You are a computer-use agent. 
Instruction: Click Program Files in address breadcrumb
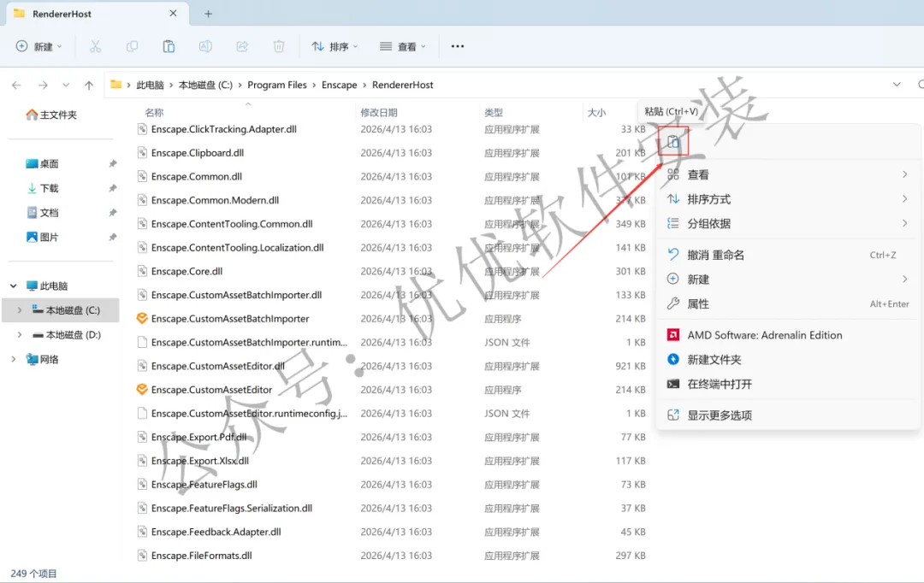tap(277, 85)
